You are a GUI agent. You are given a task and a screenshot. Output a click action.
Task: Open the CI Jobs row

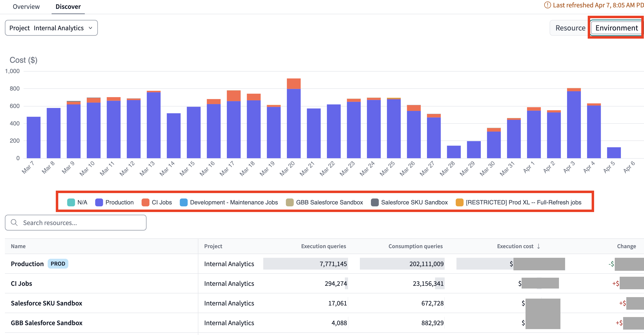pos(21,283)
